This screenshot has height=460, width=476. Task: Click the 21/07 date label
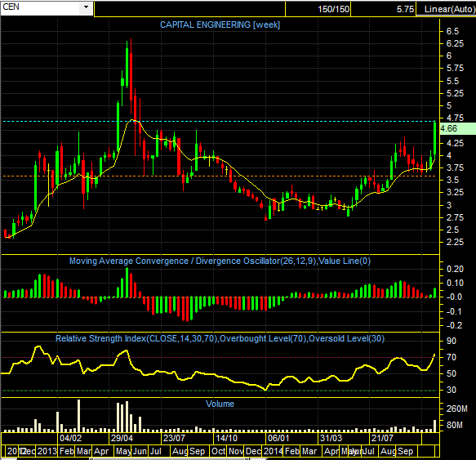[x=382, y=438]
